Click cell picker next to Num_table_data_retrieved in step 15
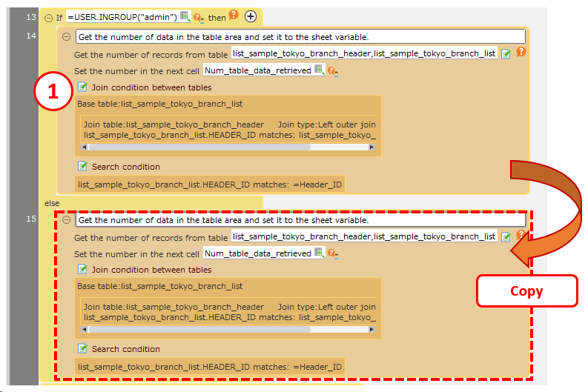 319,253
